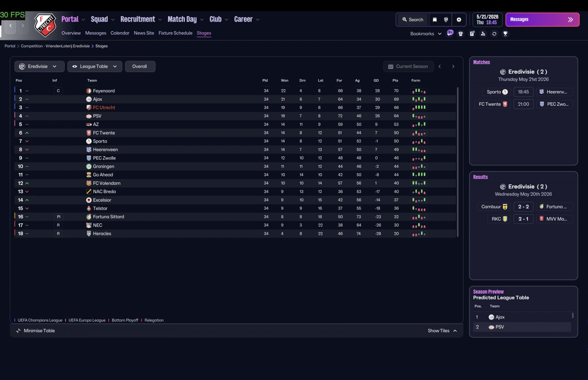588x380 pixels.
Task: Go to previous season with left arrow
Action: click(440, 67)
